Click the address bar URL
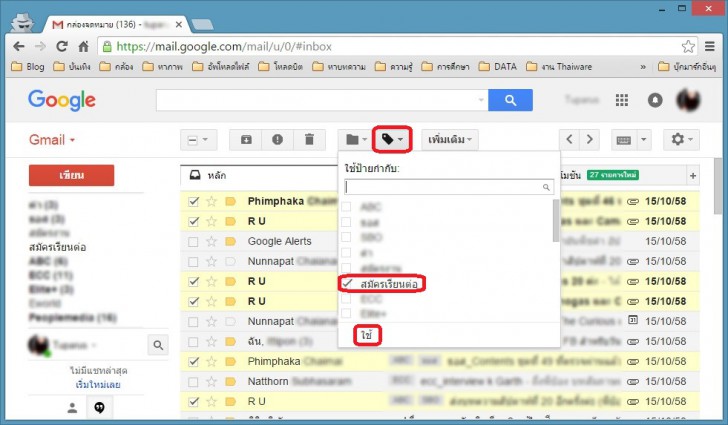The height and width of the screenshot is (425, 728). point(224,46)
